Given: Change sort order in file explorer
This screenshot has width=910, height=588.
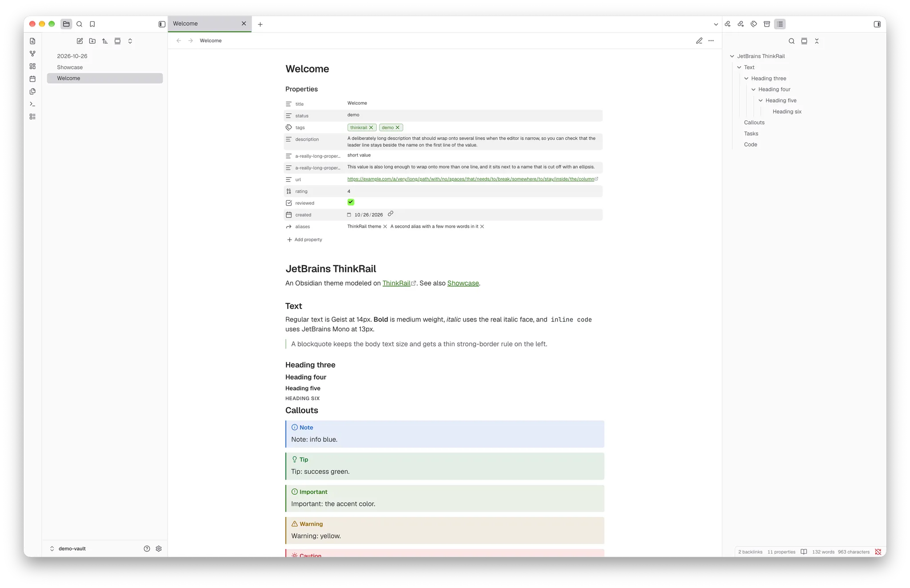Looking at the screenshot, I should (x=105, y=41).
